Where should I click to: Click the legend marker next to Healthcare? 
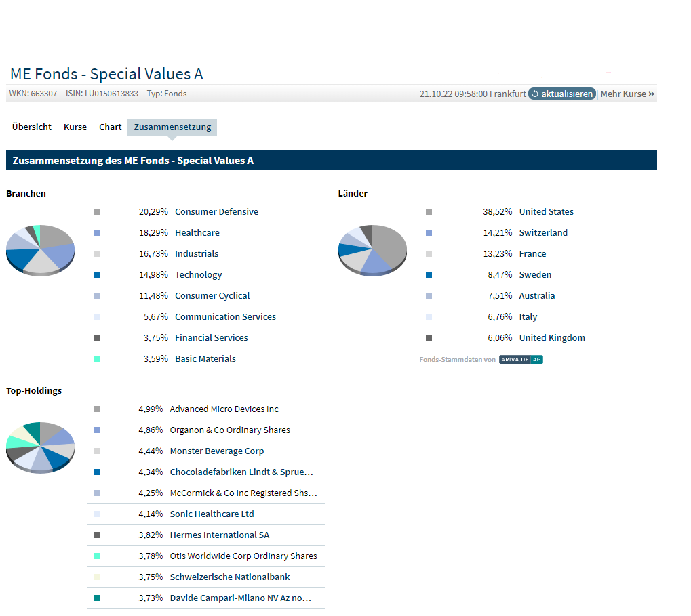click(97, 232)
